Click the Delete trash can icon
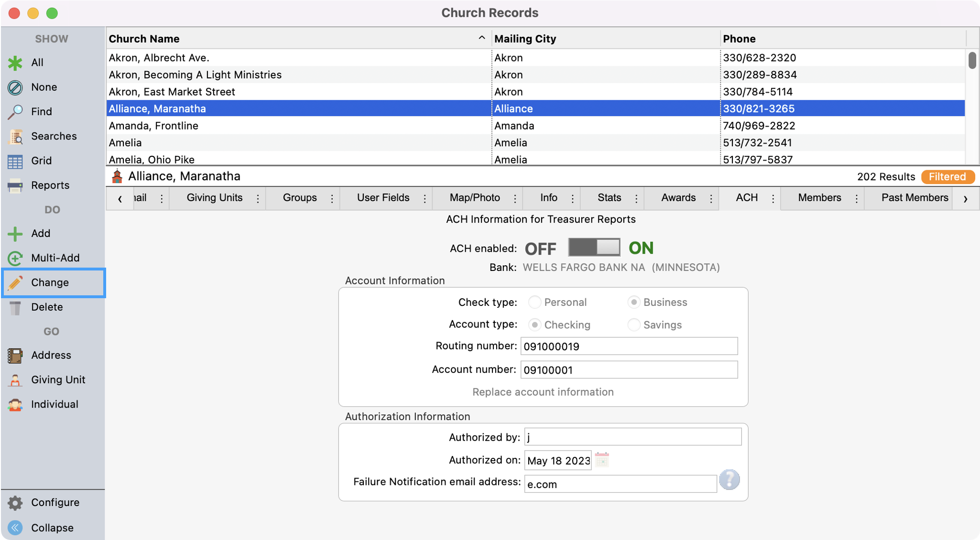The image size is (980, 540). (15, 307)
